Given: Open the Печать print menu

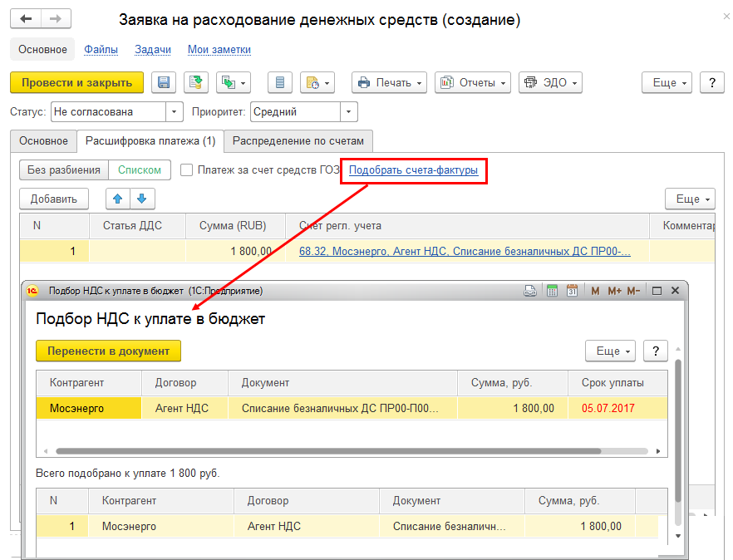Looking at the screenshot, I should [389, 83].
